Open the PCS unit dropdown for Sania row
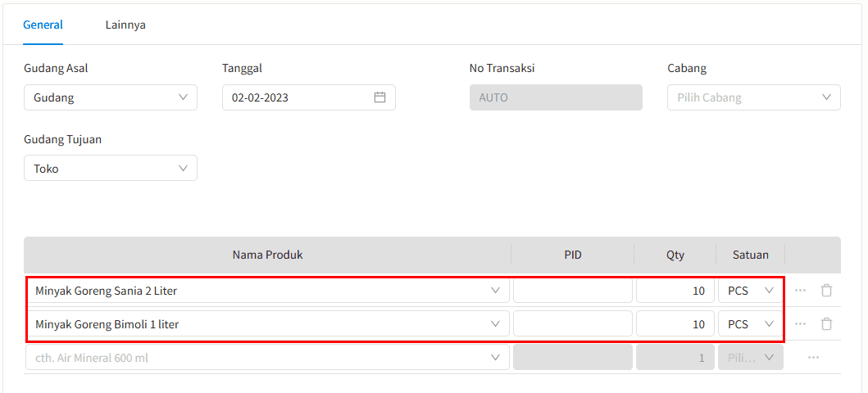Screen dimensions: 868x393 (x=751, y=291)
